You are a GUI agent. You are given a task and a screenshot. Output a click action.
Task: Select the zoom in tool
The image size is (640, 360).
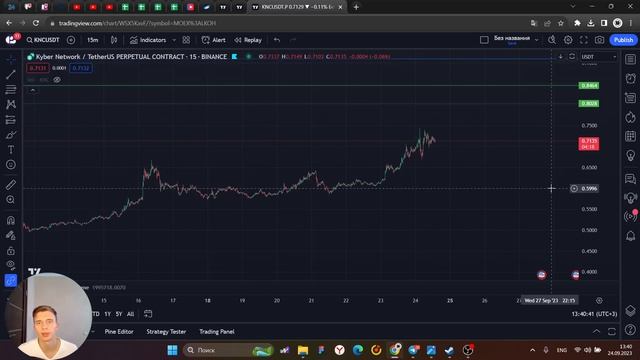(x=11, y=200)
